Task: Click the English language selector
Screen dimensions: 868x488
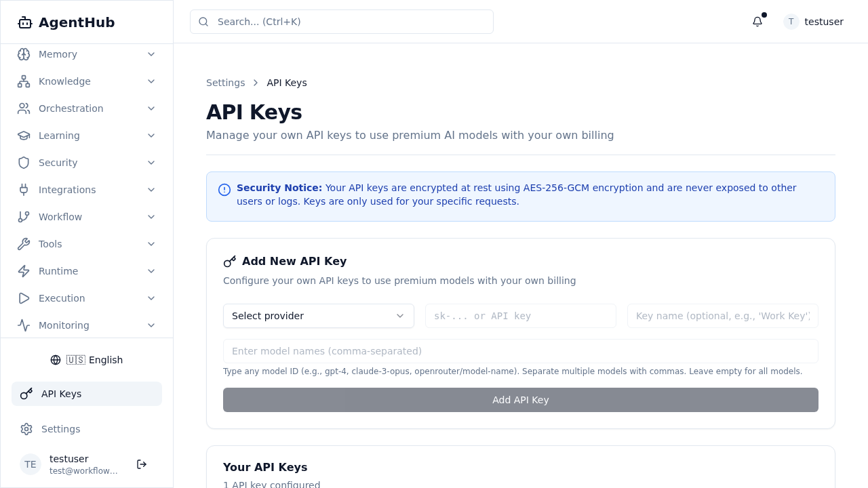Action: pos(87,360)
